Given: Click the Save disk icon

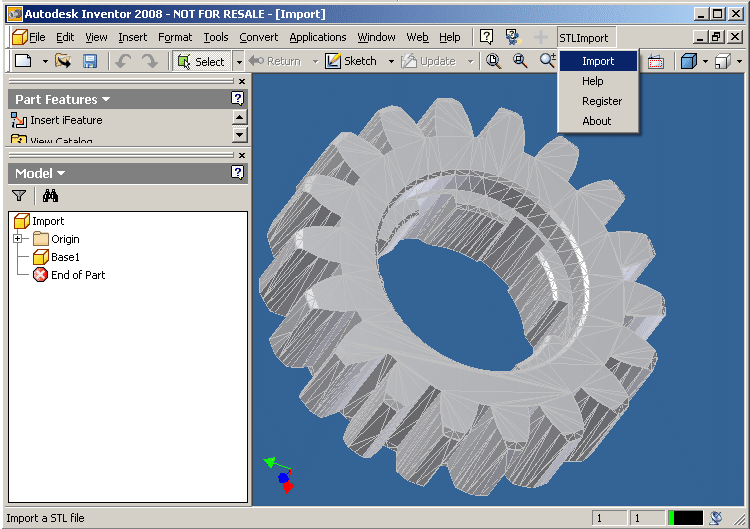Looking at the screenshot, I should (x=90, y=61).
